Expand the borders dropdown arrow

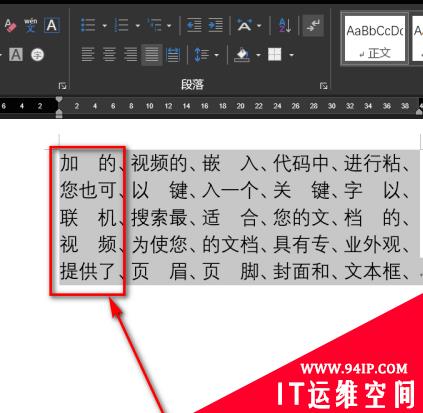point(292,55)
